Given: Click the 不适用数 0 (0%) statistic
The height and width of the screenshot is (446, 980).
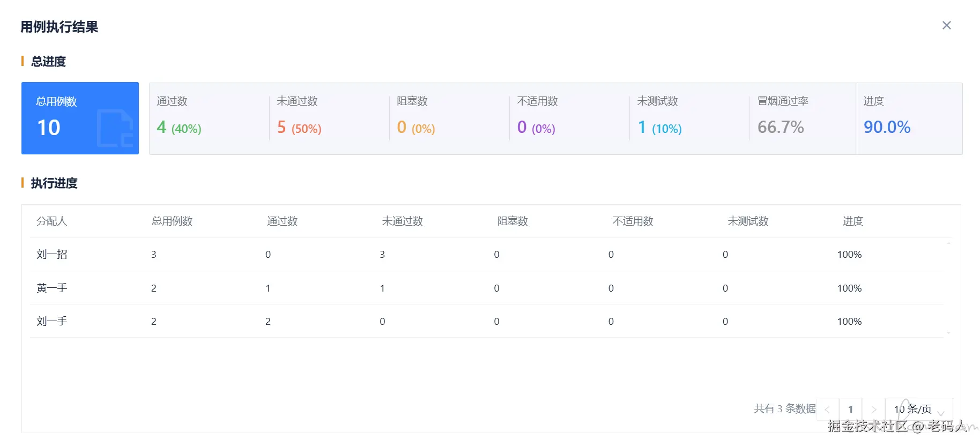Looking at the screenshot, I should pyautogui.click(x=536, y=128).
